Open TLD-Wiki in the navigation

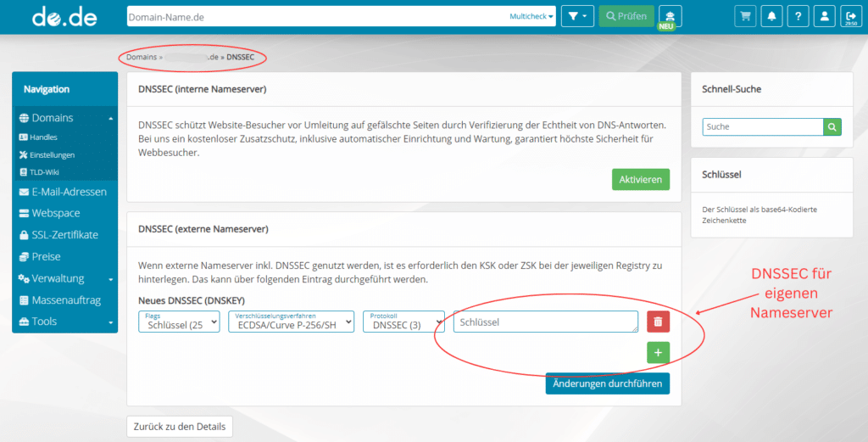tap(44, 172)
